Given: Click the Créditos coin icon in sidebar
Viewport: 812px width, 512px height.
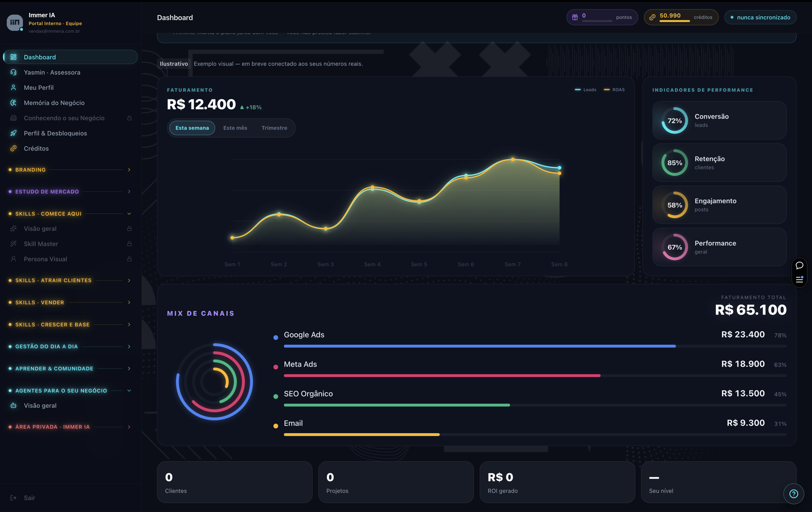Looking at the screenshot, I should point(13,149).
